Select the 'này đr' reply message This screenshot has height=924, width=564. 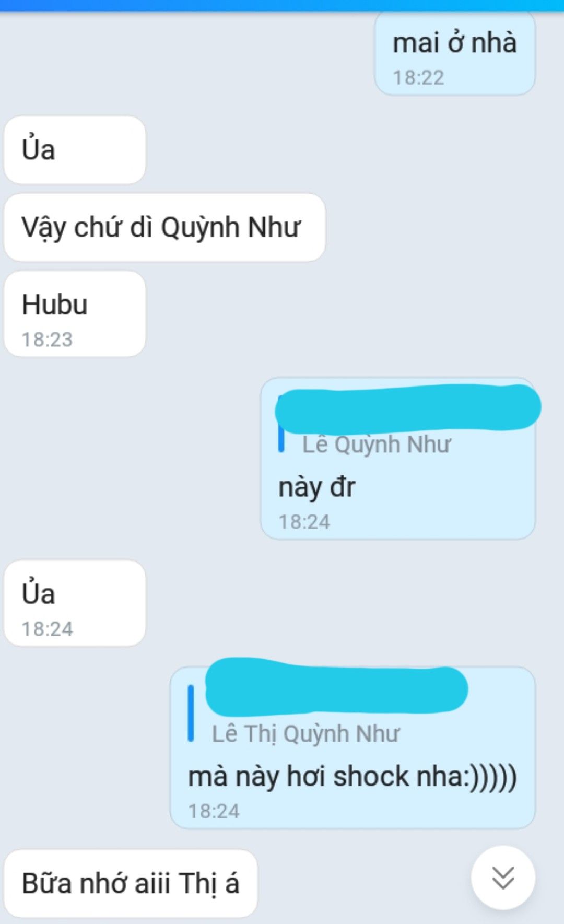[316, 487]
